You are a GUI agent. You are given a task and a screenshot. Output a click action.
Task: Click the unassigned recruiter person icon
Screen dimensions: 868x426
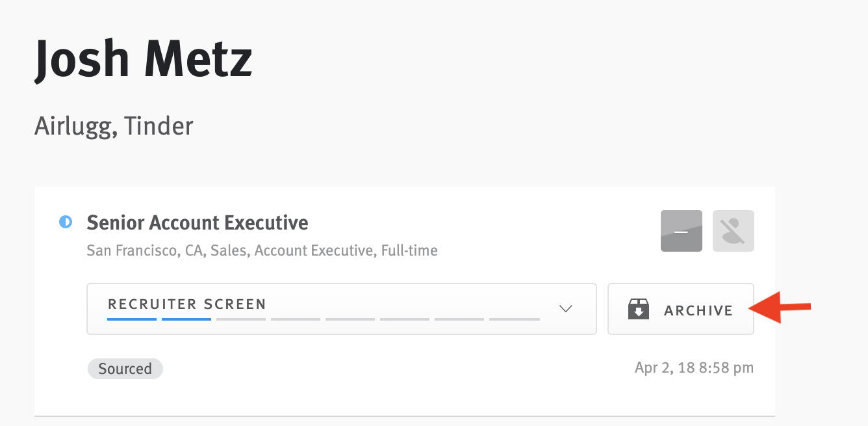tap(733, 230)
